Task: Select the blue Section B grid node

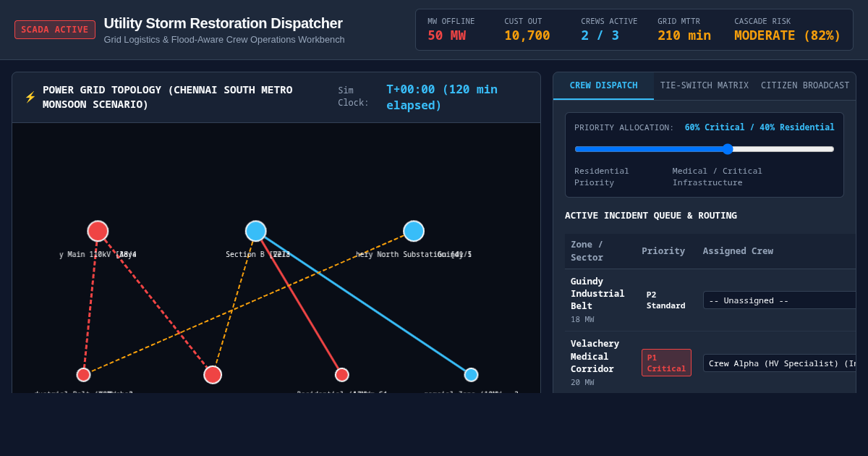Action: (255, 231)
